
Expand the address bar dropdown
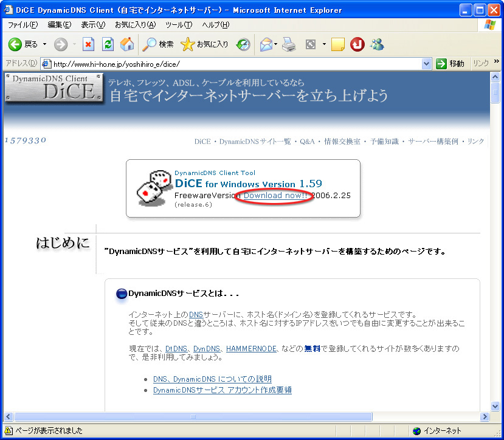coord(426,64)
